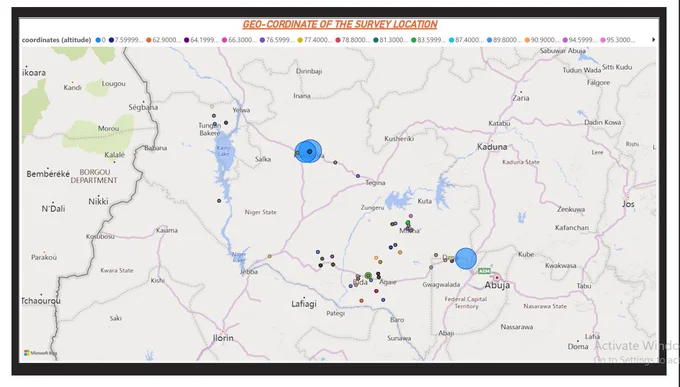Open the Microsoft Bing logo link
680x387 pixels.
(x=40, y=353)
